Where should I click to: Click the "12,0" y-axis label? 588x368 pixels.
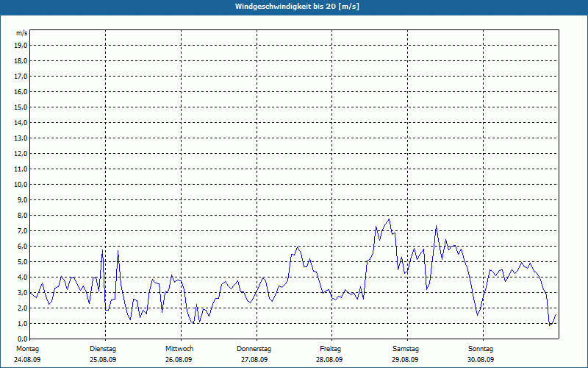(21, 154)
